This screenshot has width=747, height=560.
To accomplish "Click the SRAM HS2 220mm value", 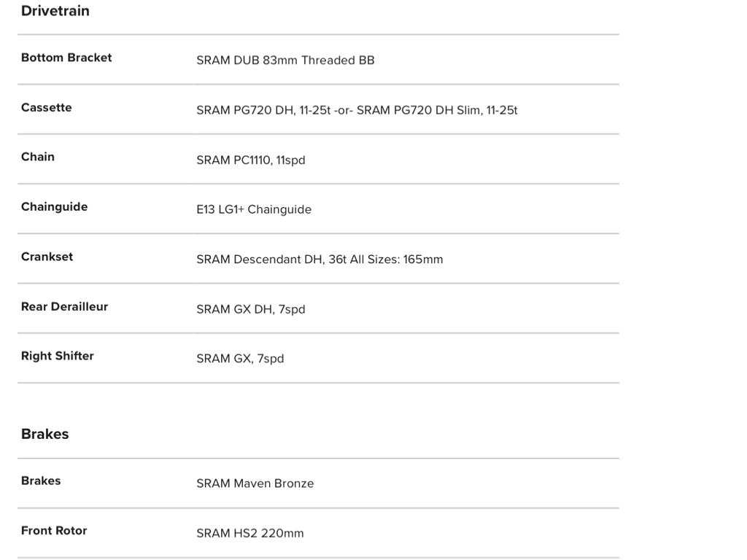I will pos(249,534).
